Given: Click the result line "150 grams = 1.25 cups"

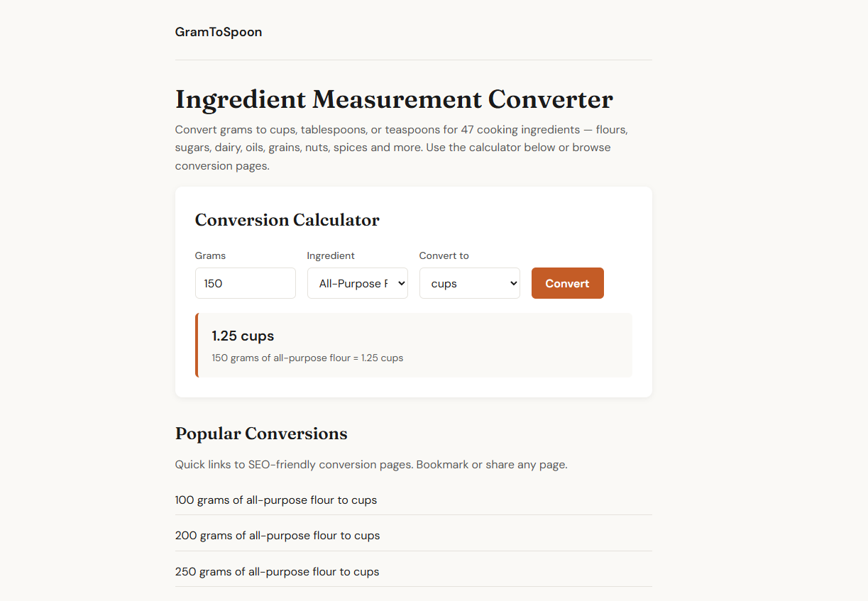Looking at the screenshot, I should pos(307,358).
